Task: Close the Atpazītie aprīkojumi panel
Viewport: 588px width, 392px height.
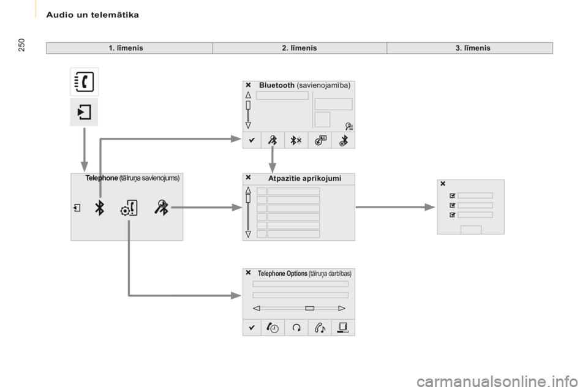Action: click(249, 178)
